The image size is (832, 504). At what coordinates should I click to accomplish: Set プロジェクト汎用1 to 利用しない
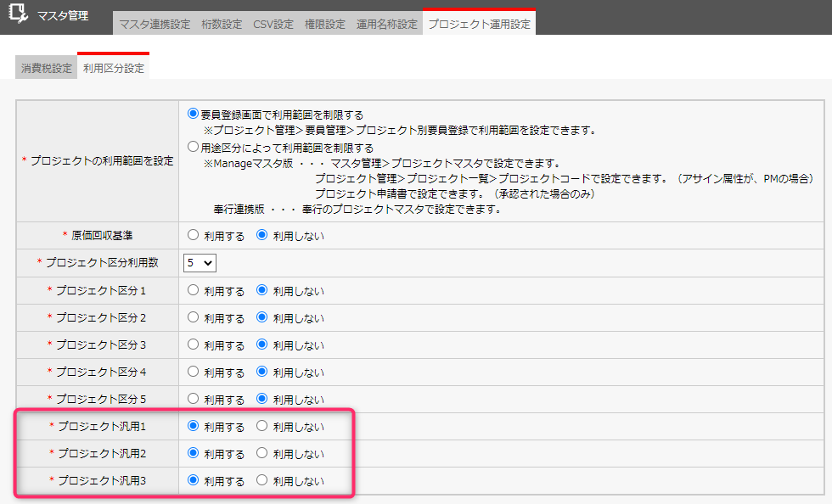pos(262,426)
